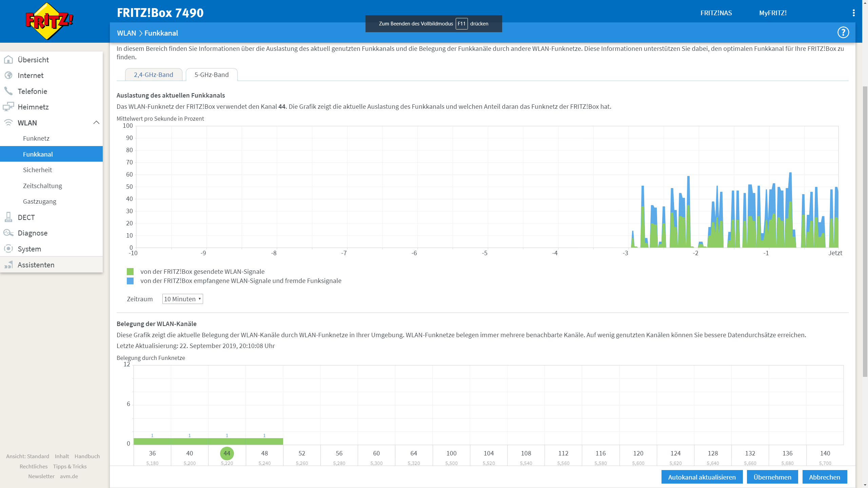
Task: Click channel 100 label in occupancy chart
Action: (x=451, y=453)
